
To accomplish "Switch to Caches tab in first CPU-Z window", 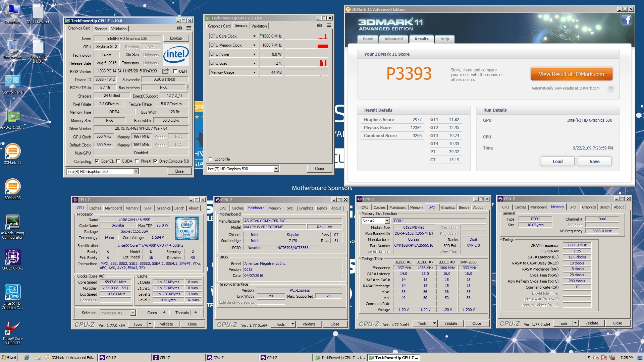I will tap(95, 208).
